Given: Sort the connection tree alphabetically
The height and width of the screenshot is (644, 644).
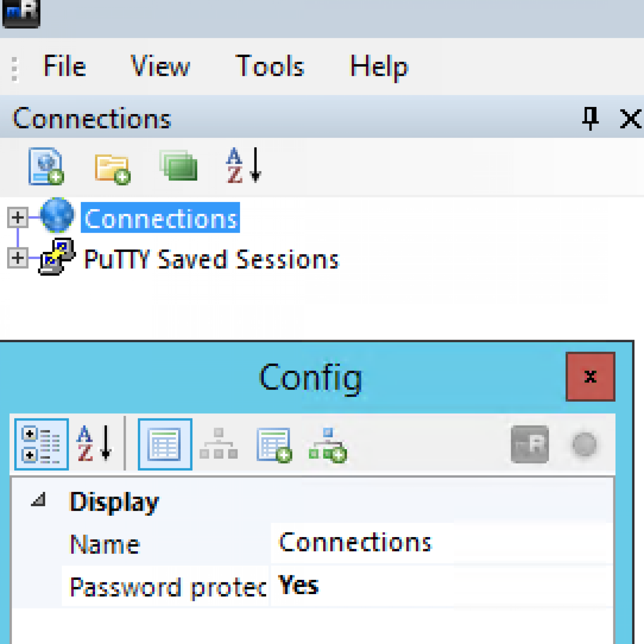Looking at the screenshot, I should tap(242, 167).
